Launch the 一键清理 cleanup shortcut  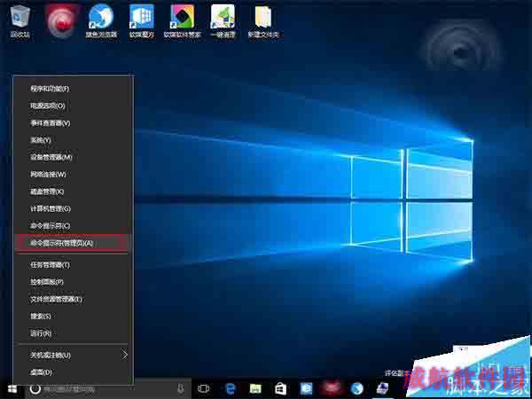[x=223, y=21]
